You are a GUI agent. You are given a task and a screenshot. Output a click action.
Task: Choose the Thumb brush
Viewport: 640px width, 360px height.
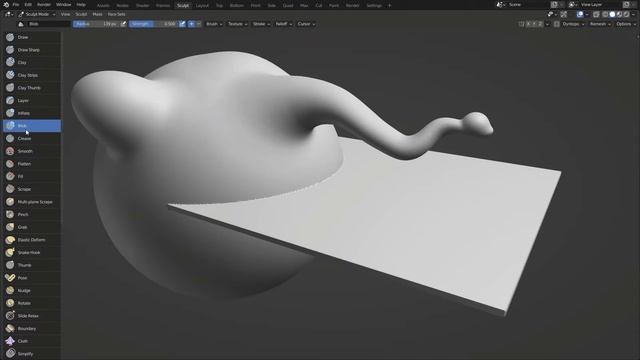click(32, 265)
